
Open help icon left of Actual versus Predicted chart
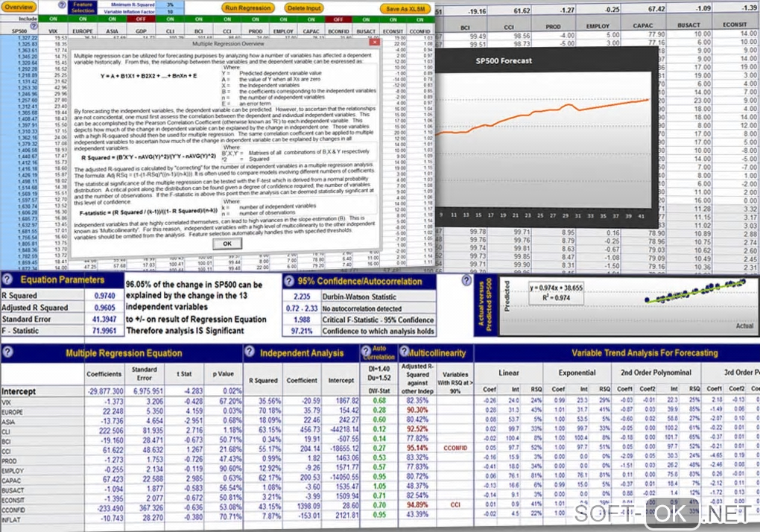pos(466,280)
